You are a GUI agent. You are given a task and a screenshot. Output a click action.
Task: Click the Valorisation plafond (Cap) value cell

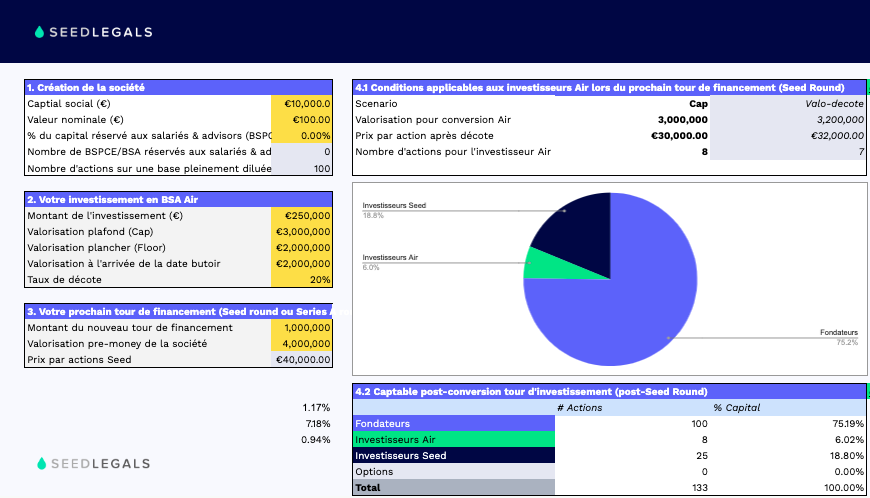[x=301, y=231]
